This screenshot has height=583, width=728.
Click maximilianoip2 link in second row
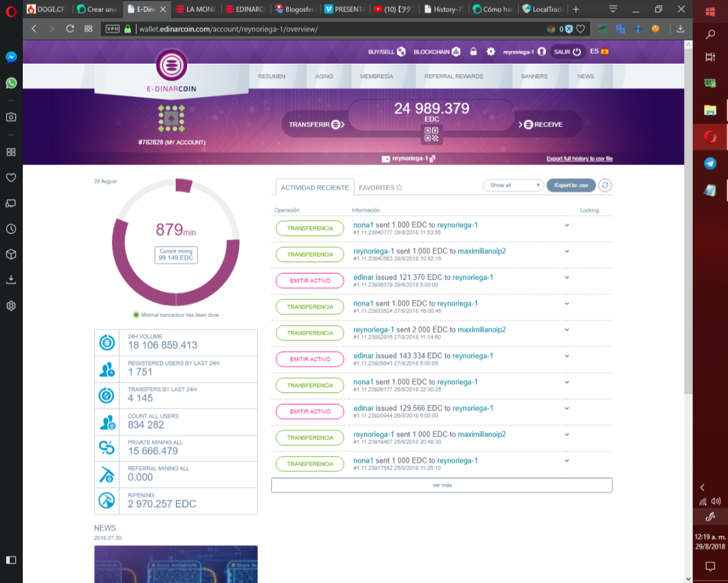coord(482,251)
